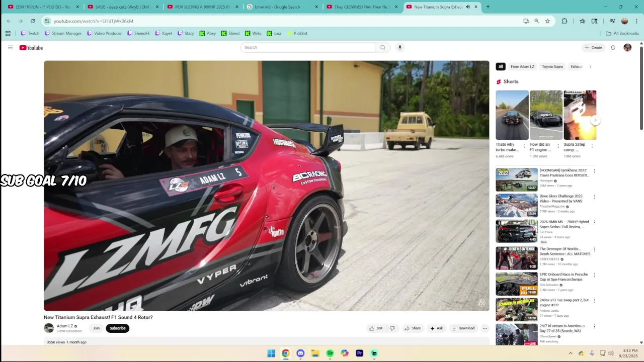Select the All filter chip
Screen dimensions: 644x362
click(501, 66)
